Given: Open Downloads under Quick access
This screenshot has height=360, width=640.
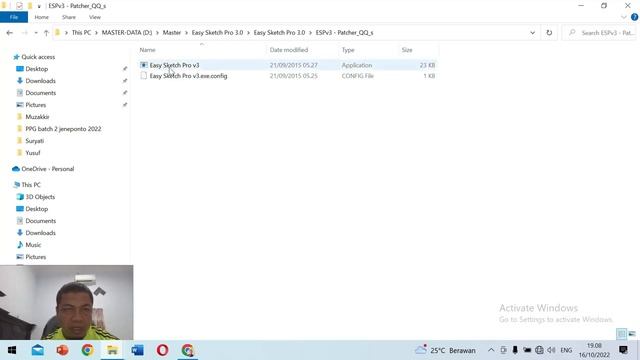Looking at the screenshot, I should [40, 81].
